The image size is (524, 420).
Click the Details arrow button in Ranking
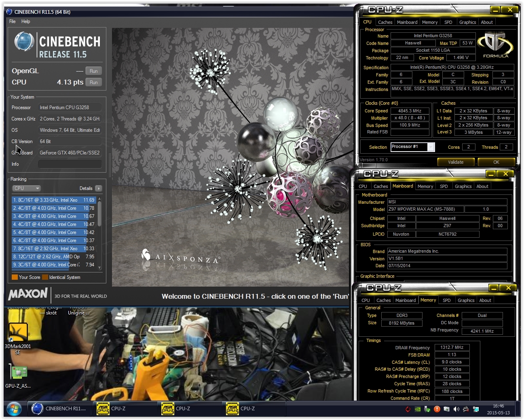99,188
